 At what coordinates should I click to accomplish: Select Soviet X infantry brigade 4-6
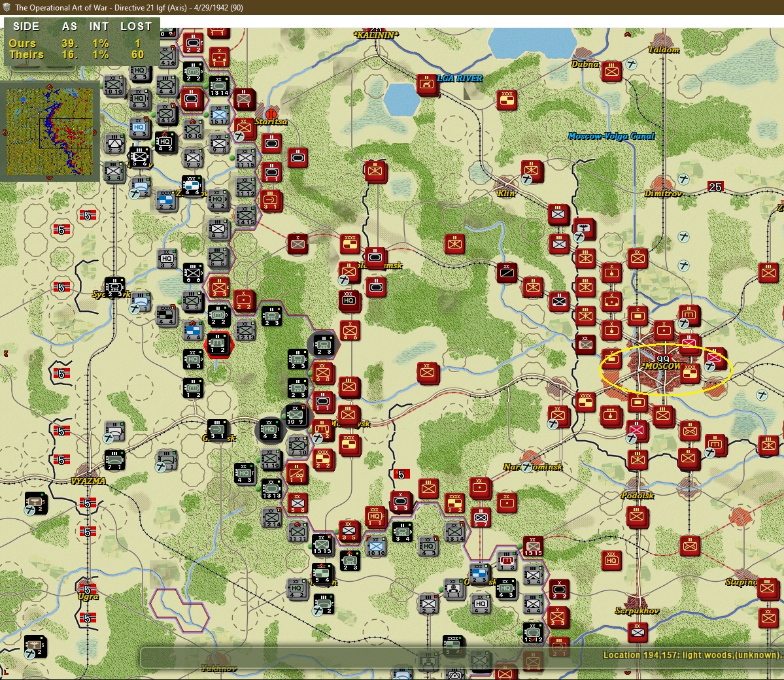350,330
